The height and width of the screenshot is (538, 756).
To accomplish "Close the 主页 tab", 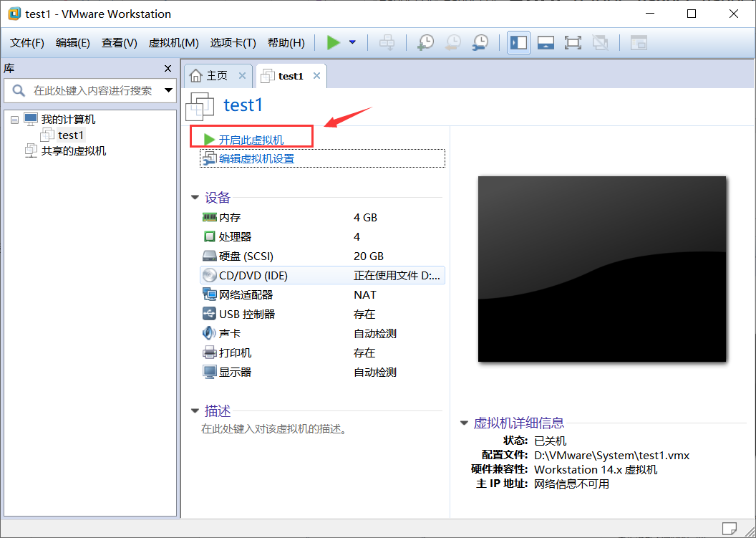I will click(242, 76).
